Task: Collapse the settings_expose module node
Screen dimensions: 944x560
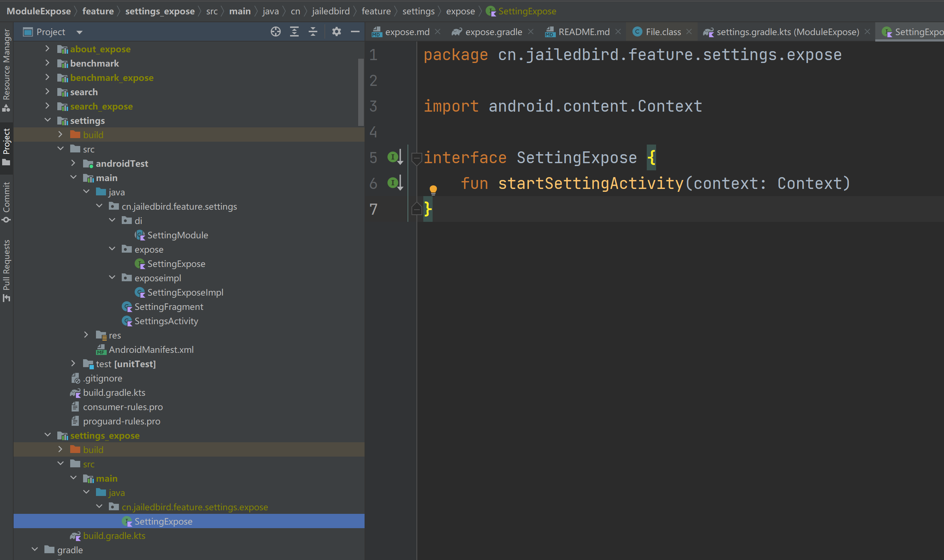Action: click(48, 435)
